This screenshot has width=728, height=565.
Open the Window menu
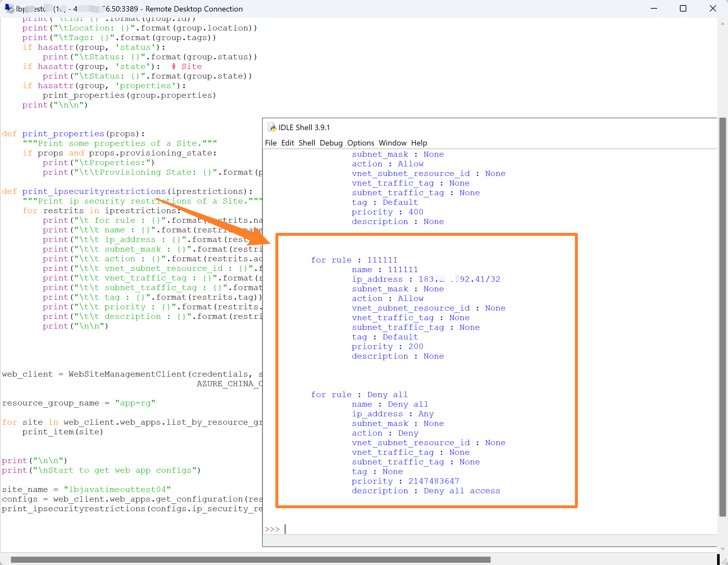pos(392,143)
